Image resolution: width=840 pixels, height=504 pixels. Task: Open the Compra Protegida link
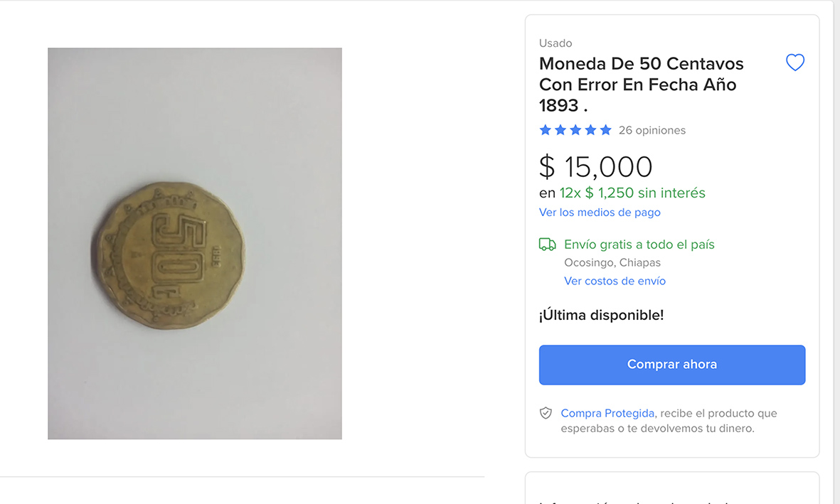click(607, 414)
